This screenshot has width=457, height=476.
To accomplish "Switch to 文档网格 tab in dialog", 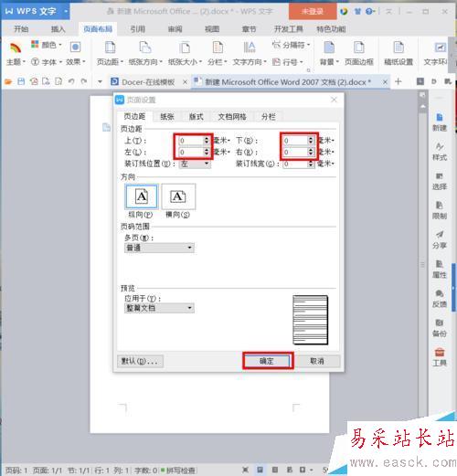I will [x=232, y=117].
